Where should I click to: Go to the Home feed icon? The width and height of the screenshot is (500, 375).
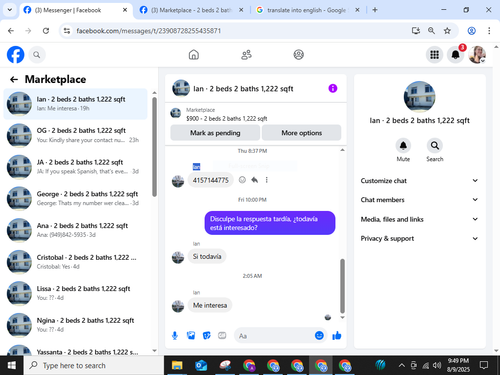[194, 55]
